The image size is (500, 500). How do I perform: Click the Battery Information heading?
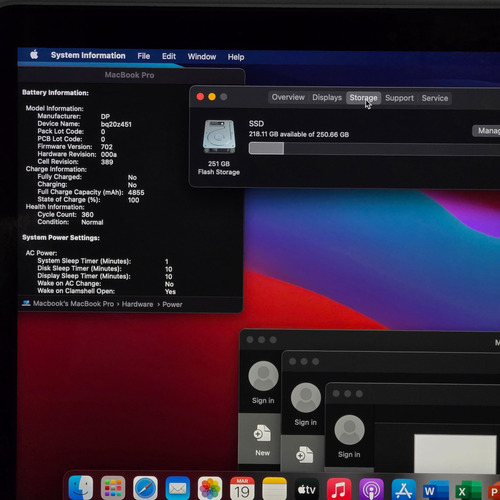click(55, 93)
